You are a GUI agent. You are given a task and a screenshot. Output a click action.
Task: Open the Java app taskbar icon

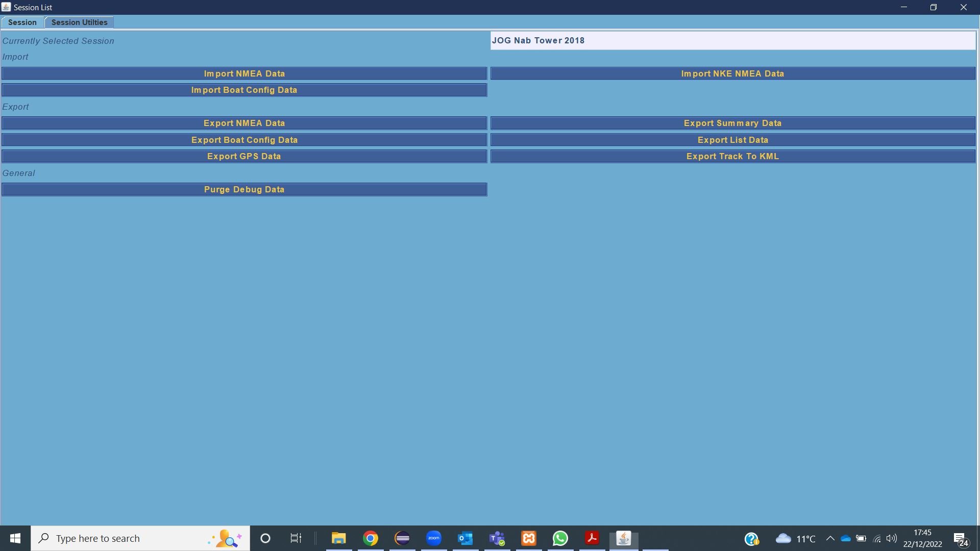click(x=624, y=538)
